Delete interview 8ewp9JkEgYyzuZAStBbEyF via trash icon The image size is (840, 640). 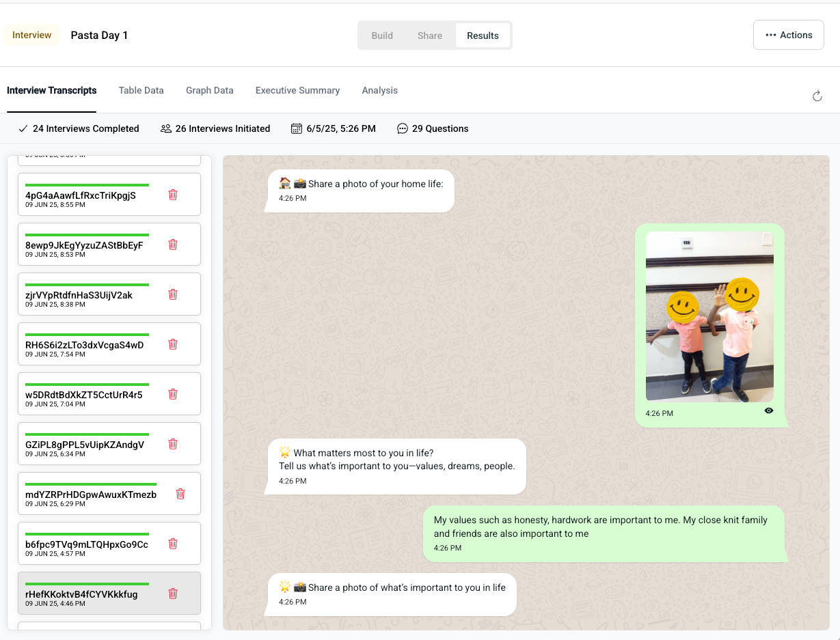tap(173, 245)
